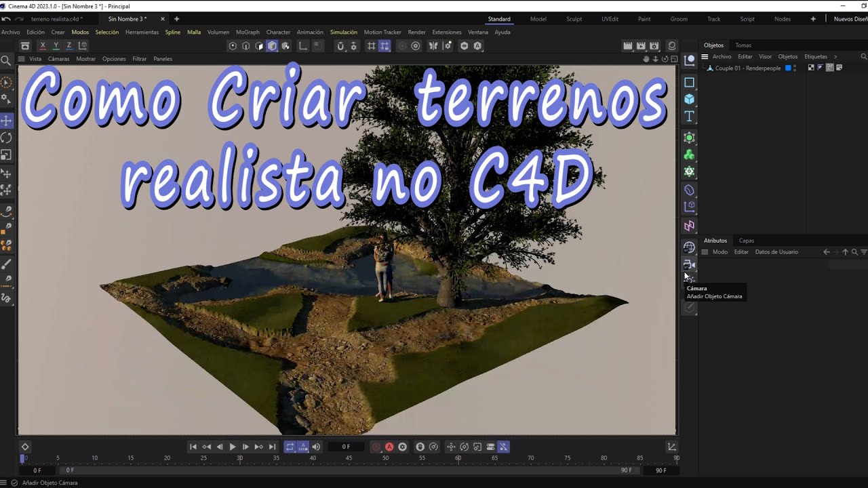The image size is (868, 488).
Task: Open the viewport search magnifier
Action: 6,61
